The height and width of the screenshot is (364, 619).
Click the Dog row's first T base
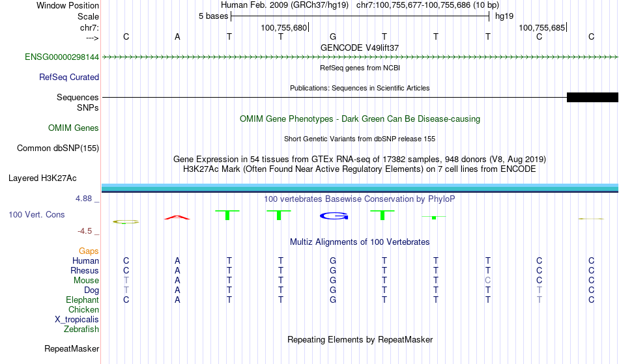126,290
